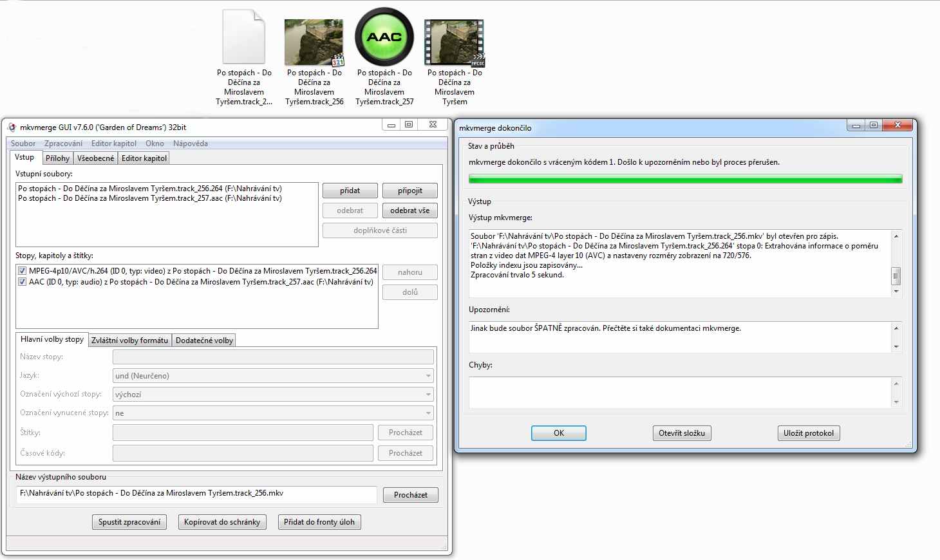Click the warning text 'Jinak bude soubor ŠPATNĚ zpracován'
Screen dimensions: 940x560
[x=606, y=328]
